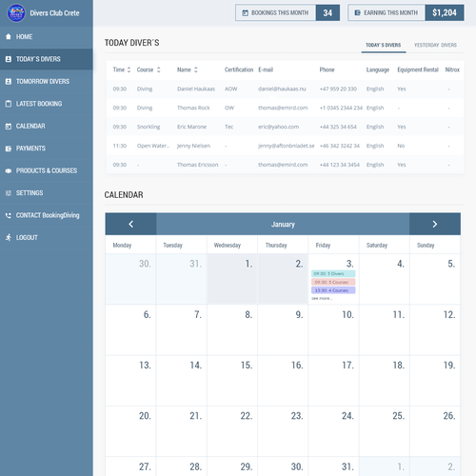The image size is (476, 476).
Task: Open Contact BookingDiving link
Action: coord(48,215)
